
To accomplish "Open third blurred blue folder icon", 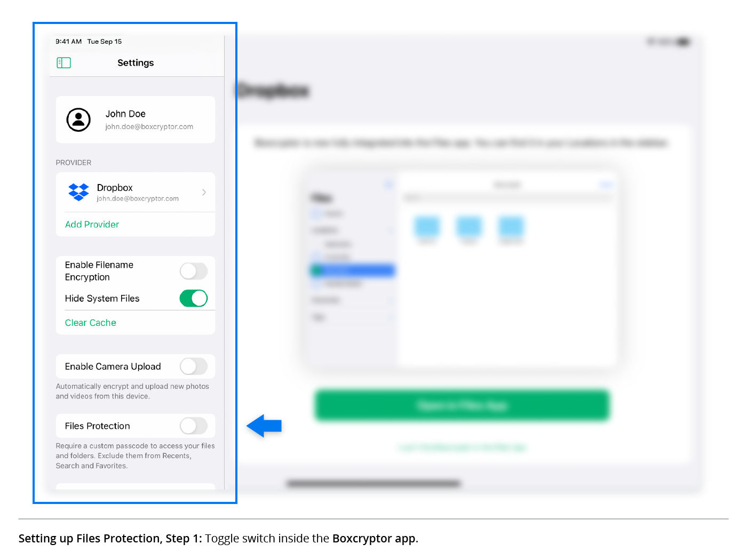I will point(511,227).
